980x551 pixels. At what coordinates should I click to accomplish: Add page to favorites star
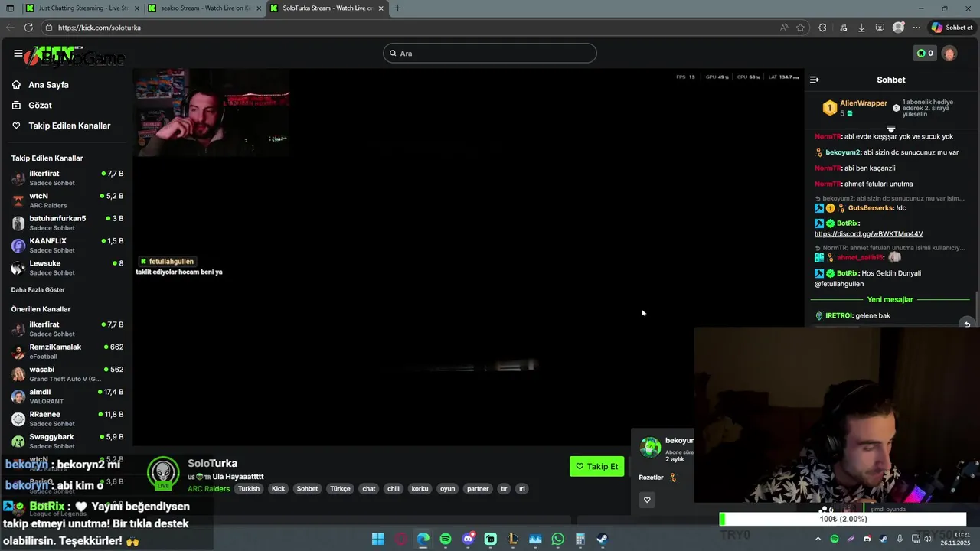[800, 28]
